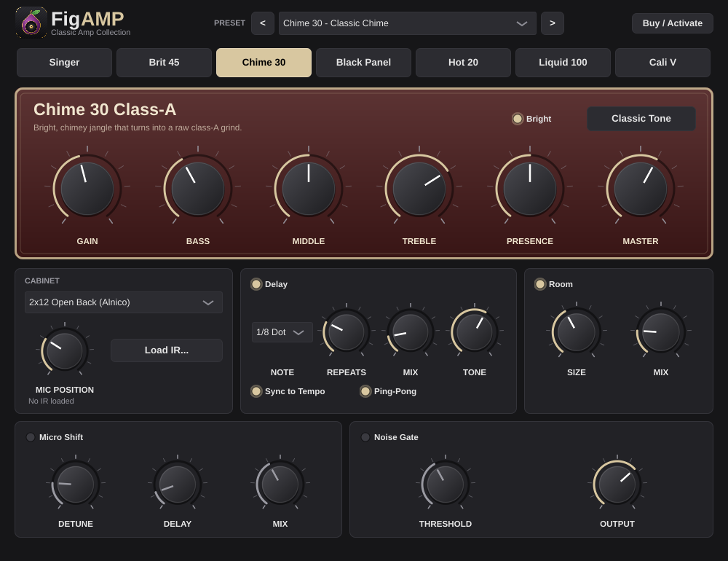Go to the previous preset arrow

point(263,23)
